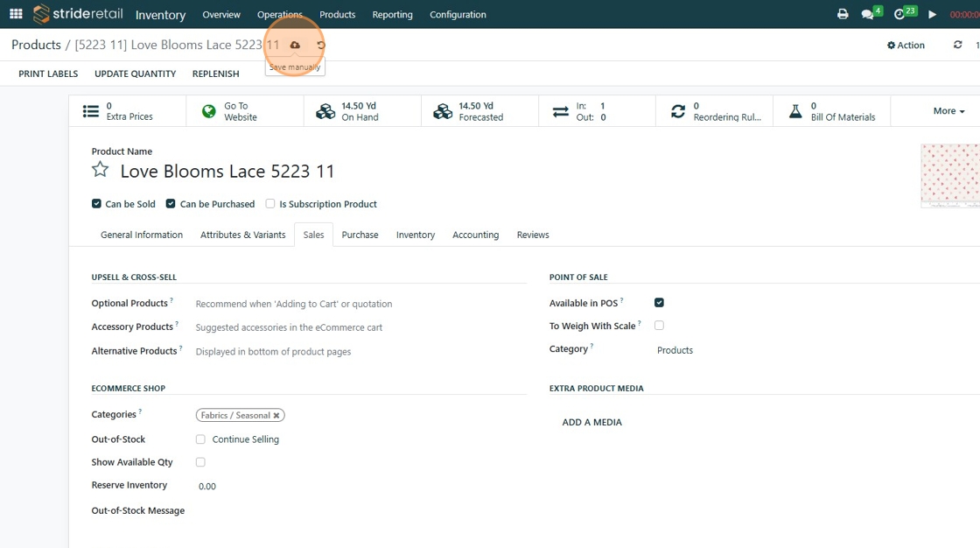Open the In/Out transfers stat
The width and height of the screenshot is (980, 548).
click(x=598, y=110)
